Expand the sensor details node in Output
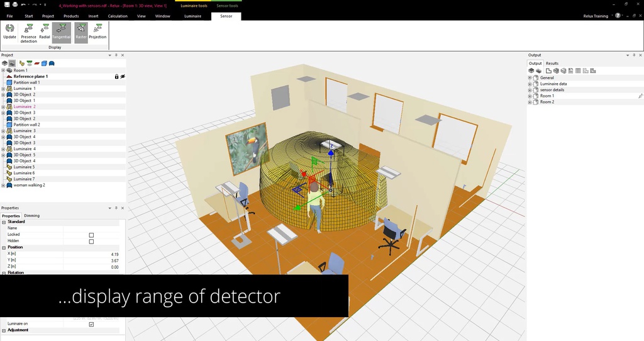 click(530, 90)
